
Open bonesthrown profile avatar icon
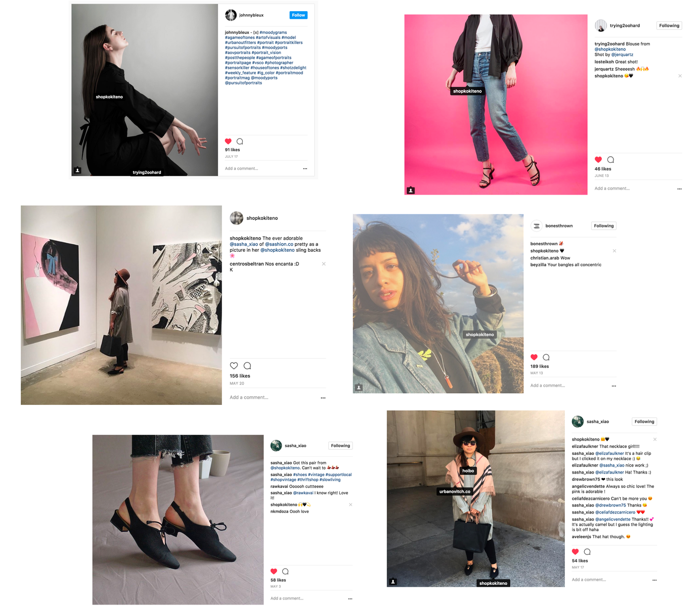click(x=536, y=226)
